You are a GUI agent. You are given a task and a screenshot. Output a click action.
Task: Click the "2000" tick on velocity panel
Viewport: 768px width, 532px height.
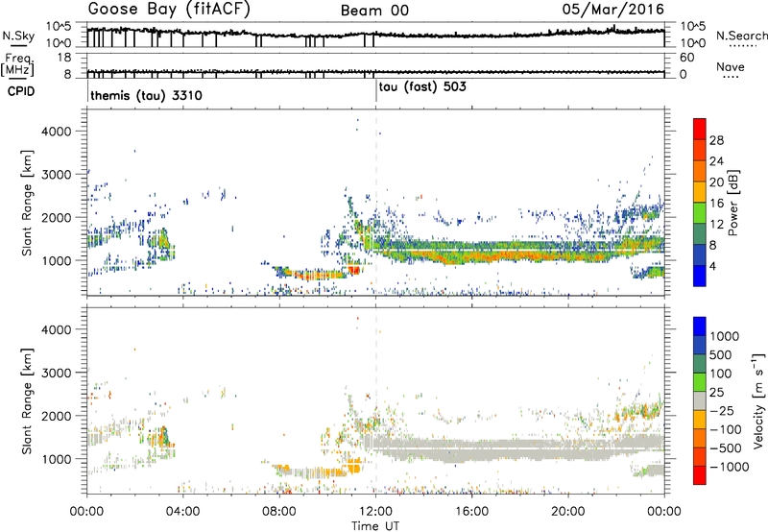click(57, 416)
